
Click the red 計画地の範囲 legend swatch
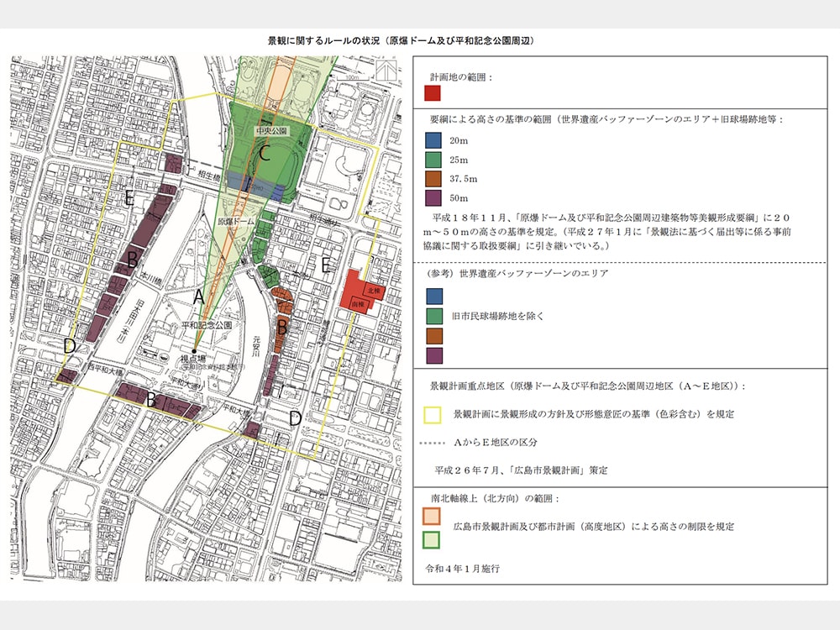point(433,93)
